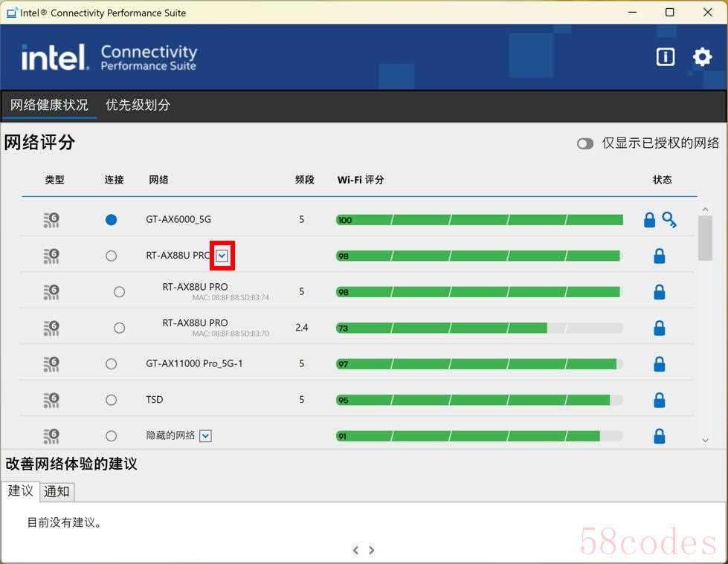Screen dimensions: 728x564
Task: Click the 状态 column header
Action: (x=662, y=180)
